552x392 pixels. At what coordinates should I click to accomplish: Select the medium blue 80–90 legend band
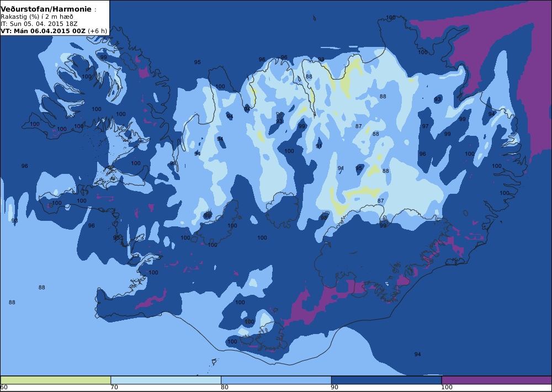click(276, 380)
